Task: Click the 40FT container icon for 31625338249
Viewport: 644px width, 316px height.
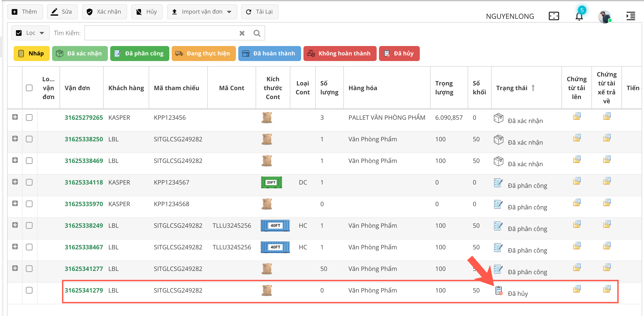Action: (x=275, y=225)
